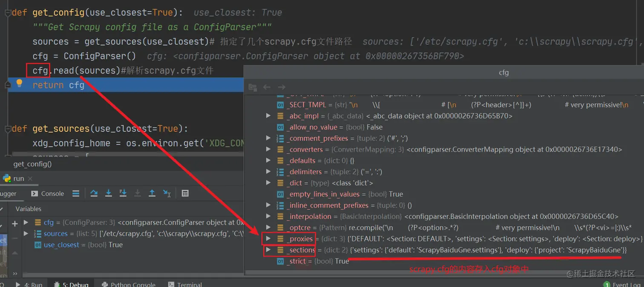The width and height of the screenshot is (644, 287).
Task: Click the plus icon to add watch
Action: coord(15,223)
